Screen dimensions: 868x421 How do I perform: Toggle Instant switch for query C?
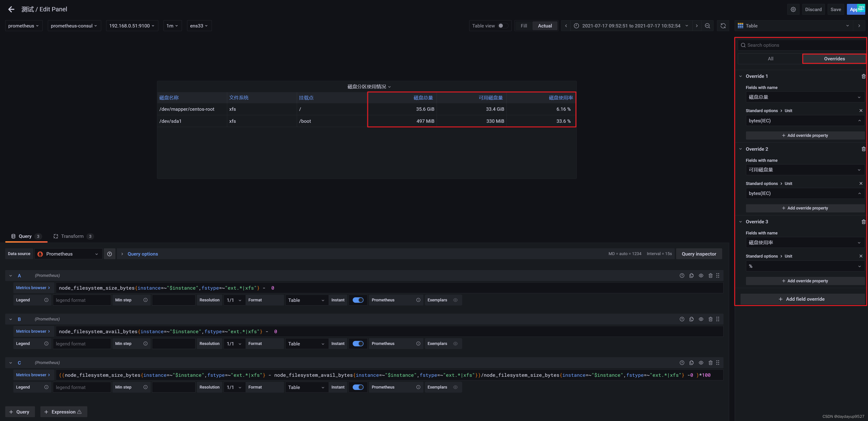358,387
